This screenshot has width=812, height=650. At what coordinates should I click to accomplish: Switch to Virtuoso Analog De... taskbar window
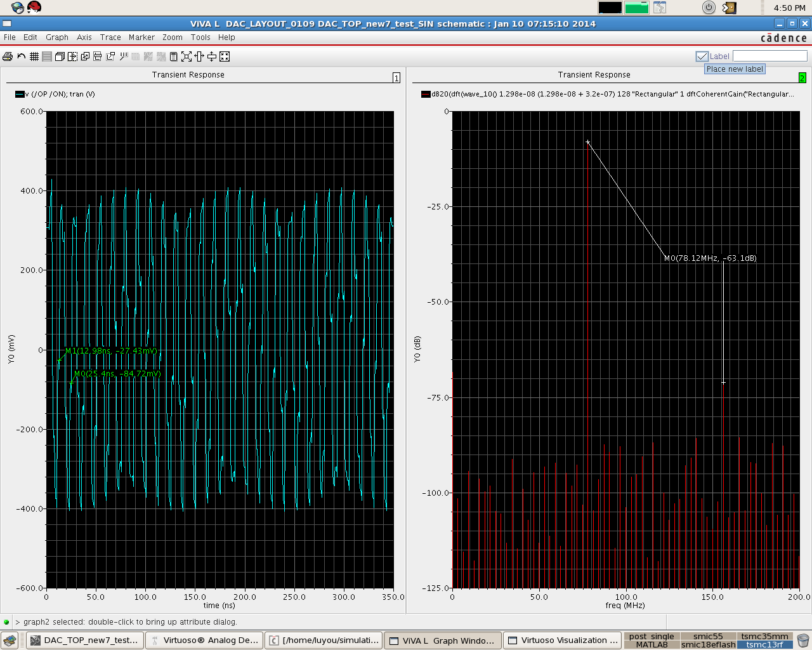pyautogui.click(x=204, y=640)
